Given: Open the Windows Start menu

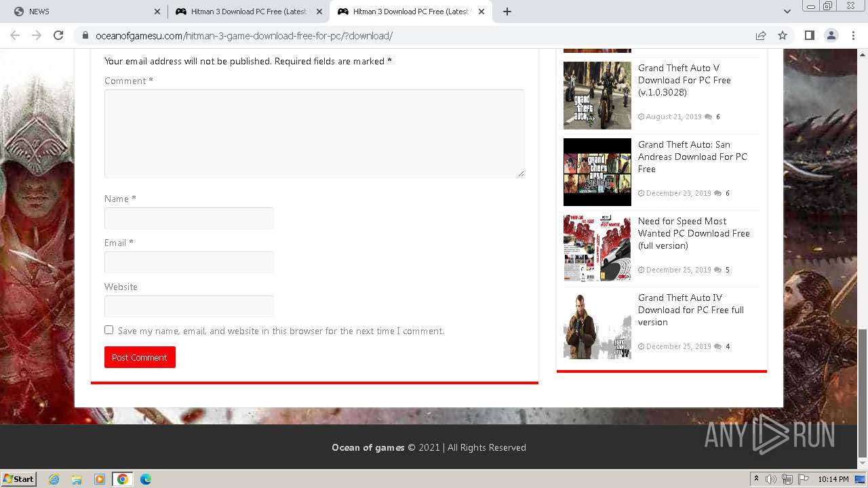Looking at the screenshot, I should [x=19, y=479].
